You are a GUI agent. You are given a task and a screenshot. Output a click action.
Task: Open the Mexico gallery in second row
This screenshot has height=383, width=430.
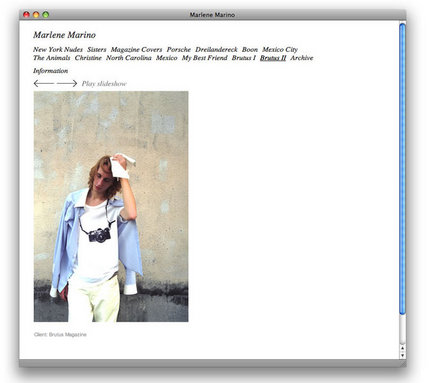[x=167, y=58]
